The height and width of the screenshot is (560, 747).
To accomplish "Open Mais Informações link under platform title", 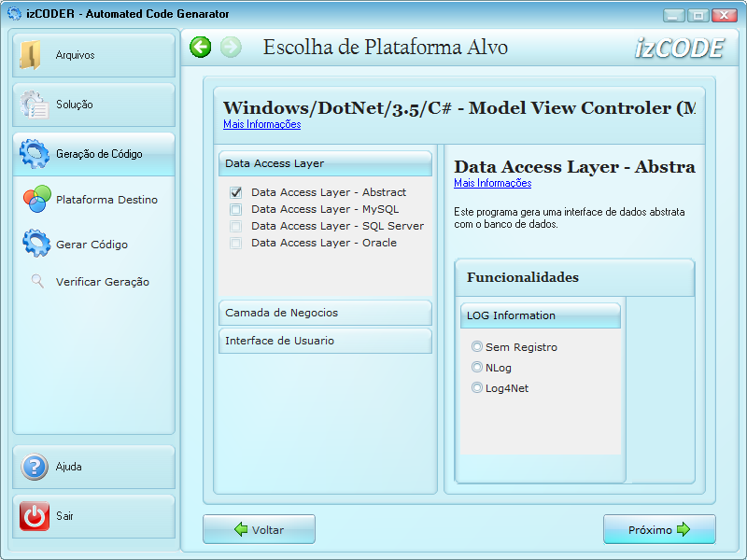I will click(261, 124).
